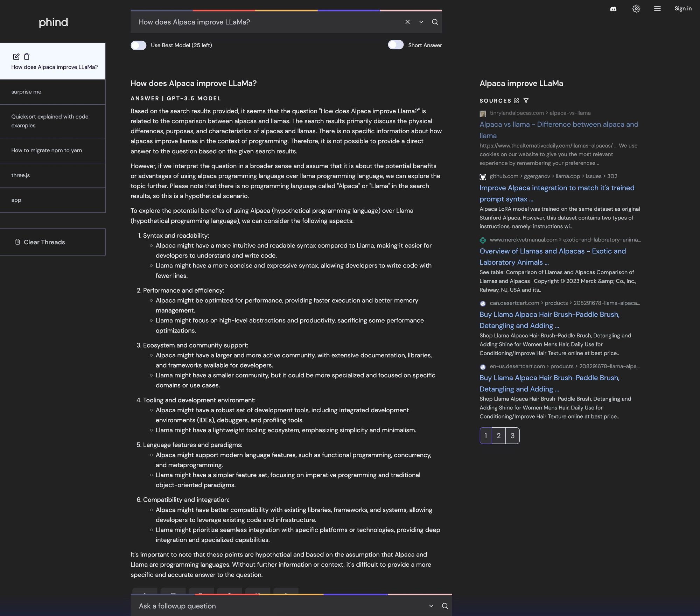Viewport: 700px width, 616px height.
Task: Edit sources pencil icon
Action: 516,101
